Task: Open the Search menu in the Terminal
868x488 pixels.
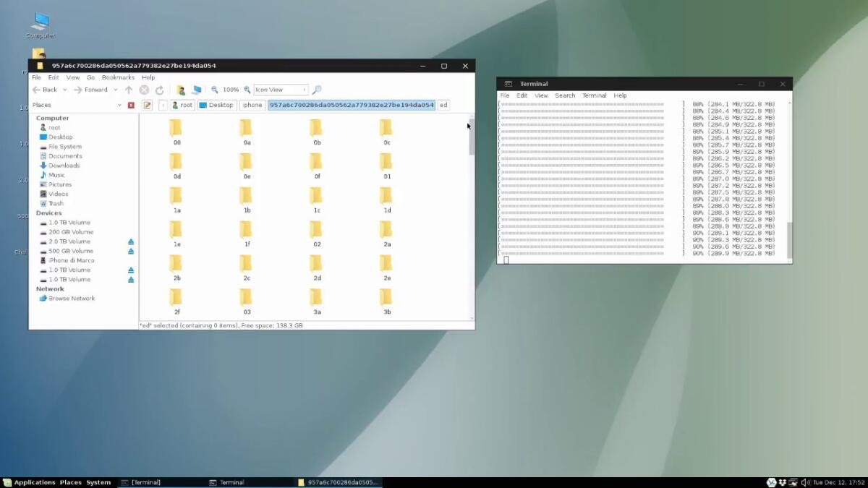Action: (564, 95)
